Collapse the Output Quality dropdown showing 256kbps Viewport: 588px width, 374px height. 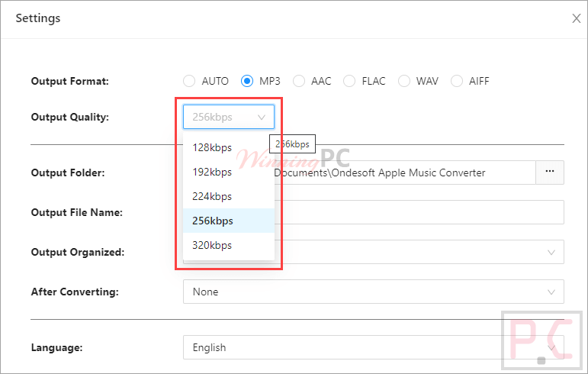229,117
